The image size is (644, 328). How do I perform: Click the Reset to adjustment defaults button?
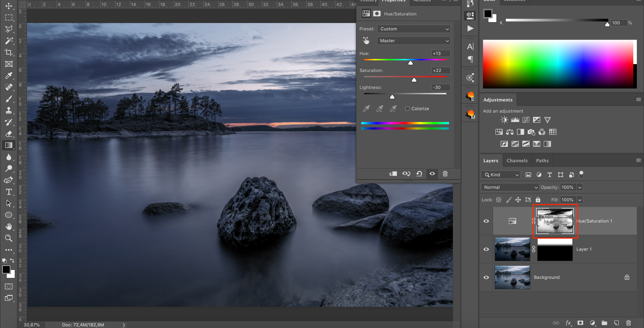pyautogui.click(x=419, y=174)
